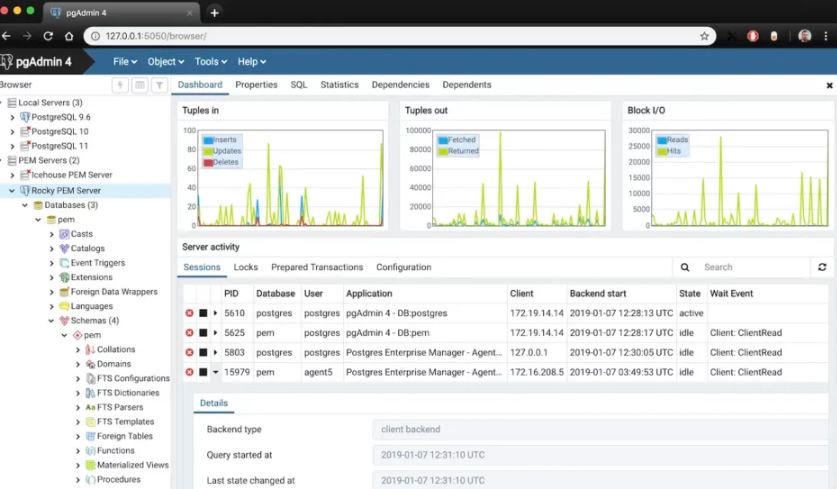Go back in browser history

tap(6, 36)
